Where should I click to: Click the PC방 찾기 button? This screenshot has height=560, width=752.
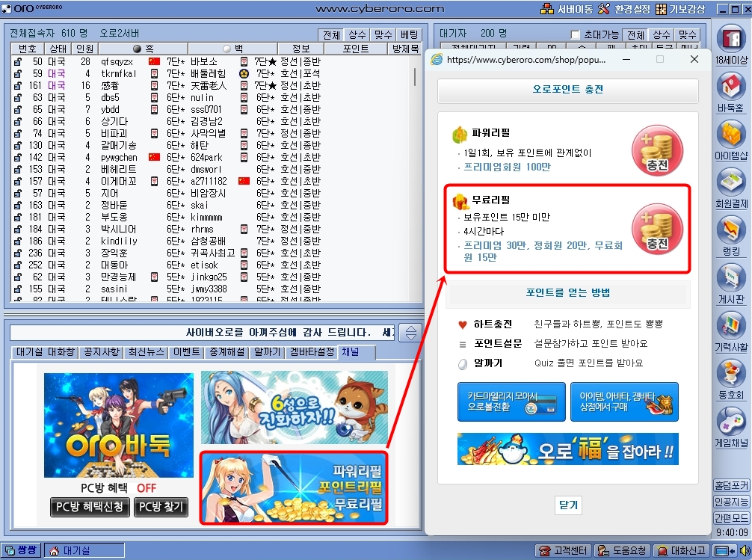161,507
